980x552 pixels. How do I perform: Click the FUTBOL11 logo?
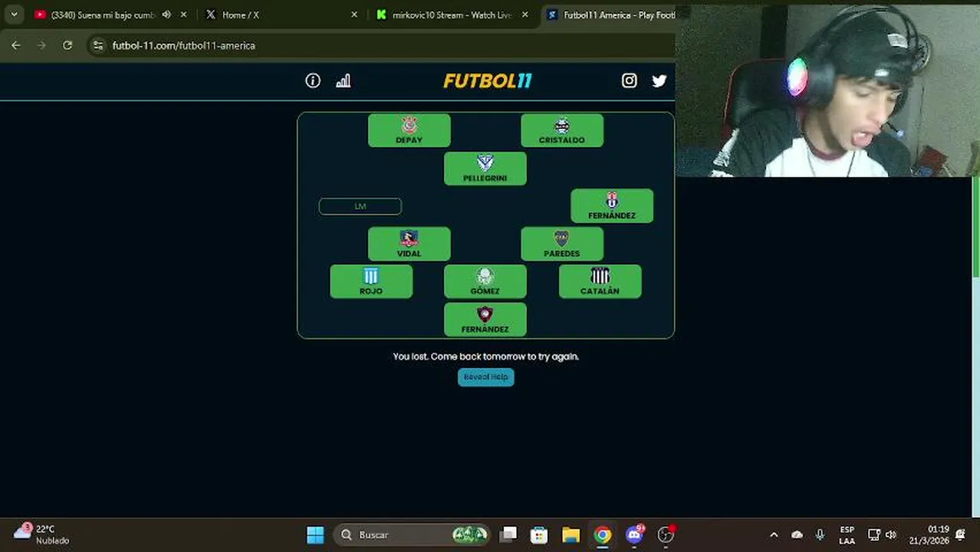click(x=487, y=80)
